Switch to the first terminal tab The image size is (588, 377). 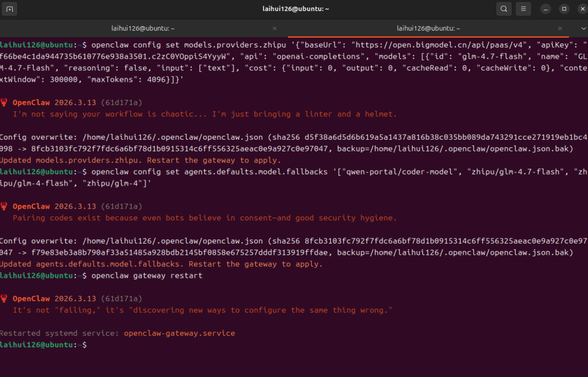coord(143,28)
